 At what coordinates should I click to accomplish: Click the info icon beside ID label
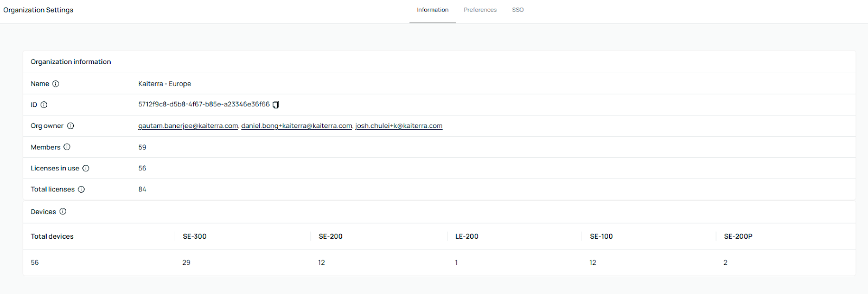click(x=44, y=105)
